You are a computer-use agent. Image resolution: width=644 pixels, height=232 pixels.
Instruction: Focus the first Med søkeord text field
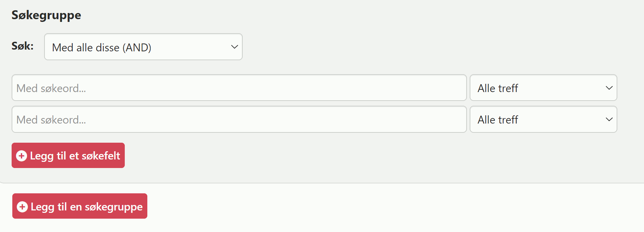point(239,88)
